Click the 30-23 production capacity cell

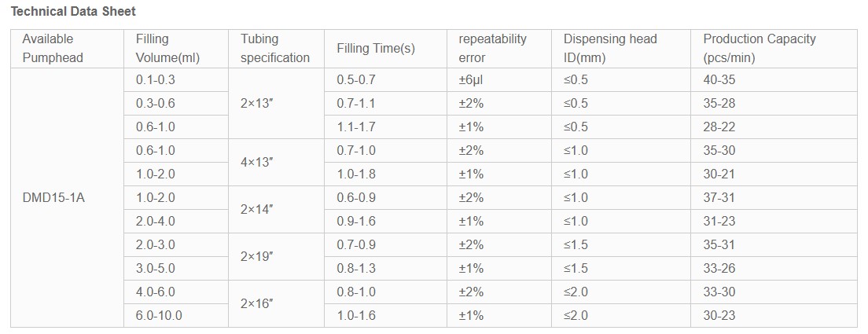point(719,315)
